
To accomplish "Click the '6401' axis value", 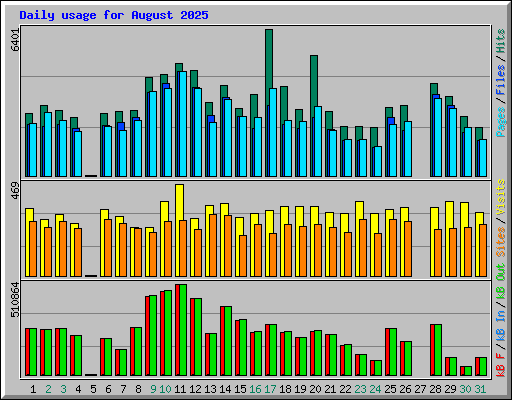I will [15, 40].
